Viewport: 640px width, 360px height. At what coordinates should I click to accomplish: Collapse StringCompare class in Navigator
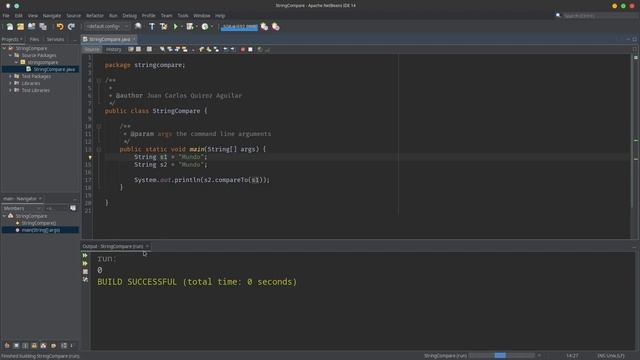4,216
